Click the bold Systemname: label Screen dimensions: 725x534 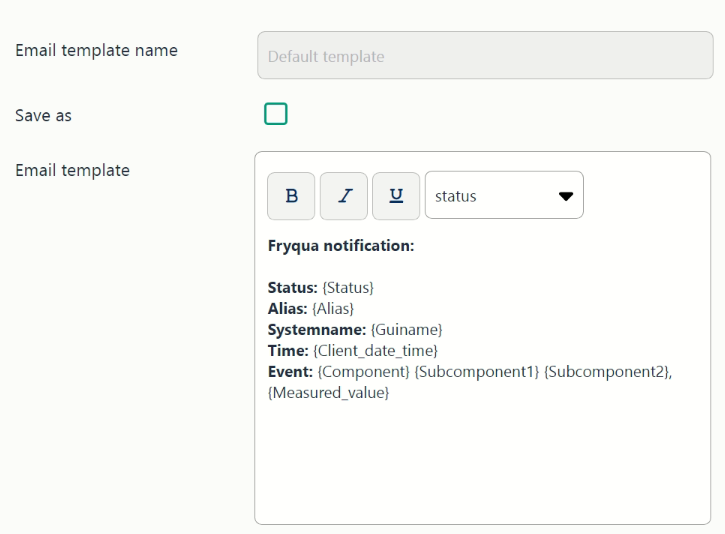click(317, 330)
